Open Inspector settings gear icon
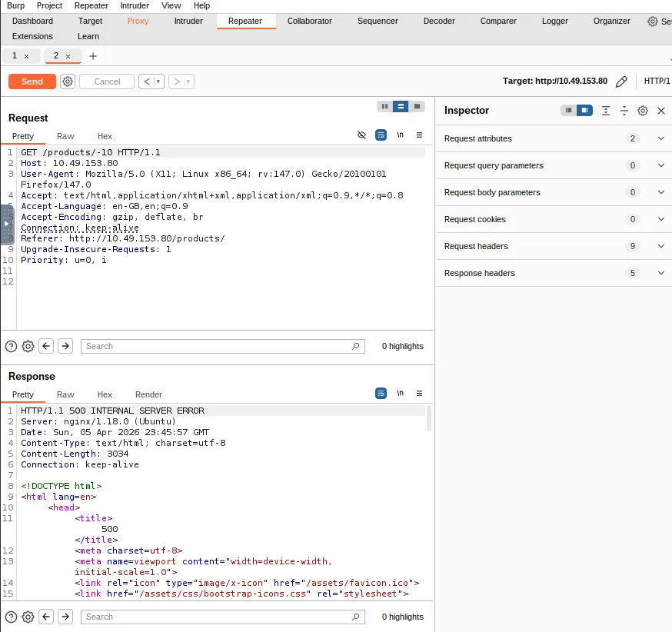The height and width of the screenshot is (632, 672). [643, 111]
